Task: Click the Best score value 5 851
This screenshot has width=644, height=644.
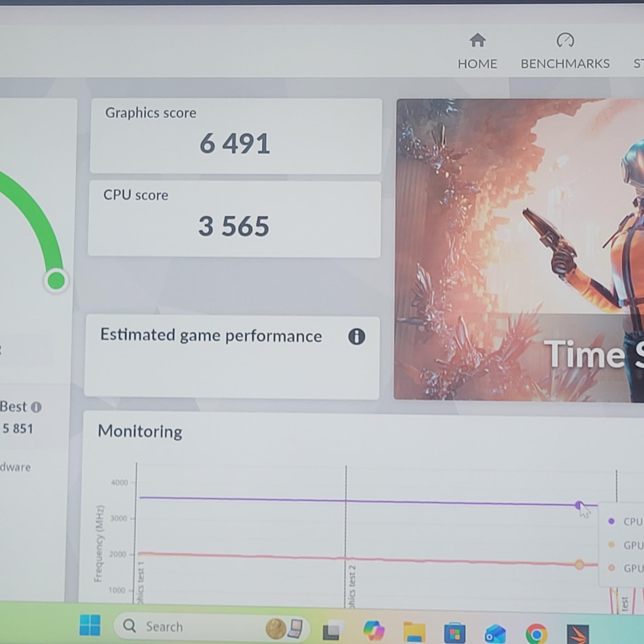Action: click(x=18, y=429)
